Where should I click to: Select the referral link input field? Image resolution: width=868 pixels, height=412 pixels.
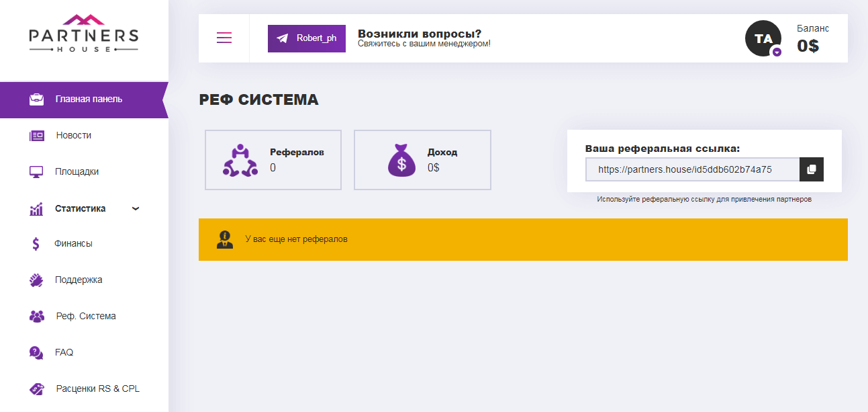coord(691,169)
